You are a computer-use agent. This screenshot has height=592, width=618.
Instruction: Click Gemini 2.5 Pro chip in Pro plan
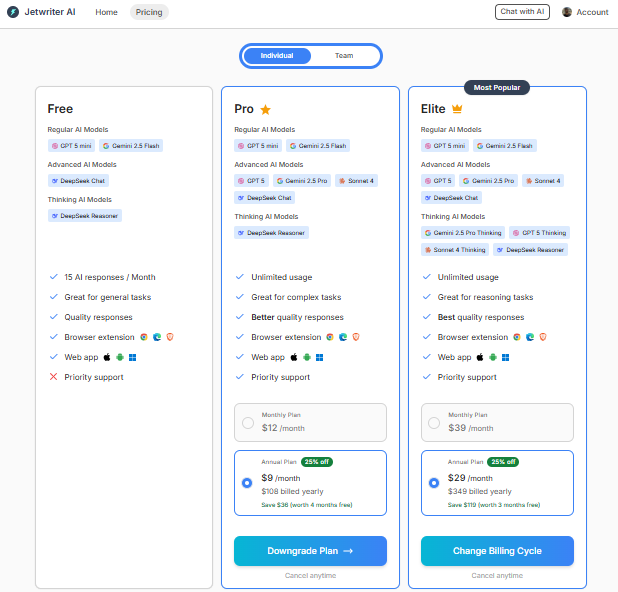pyautogui.click(x=302, y=181)
